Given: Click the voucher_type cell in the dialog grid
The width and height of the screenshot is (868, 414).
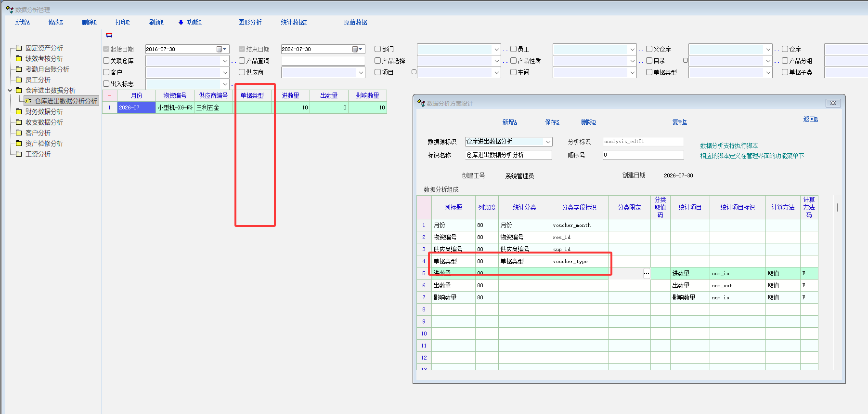Looking at the screenshot, I should 580,261.
